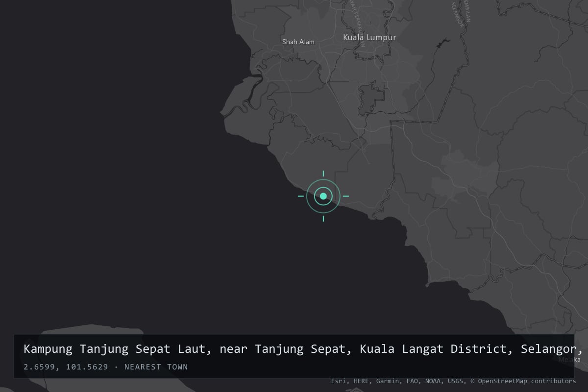Click the Melaka map label
The image size is (588, 392).
pyautogui.click(x=569, y=360)
